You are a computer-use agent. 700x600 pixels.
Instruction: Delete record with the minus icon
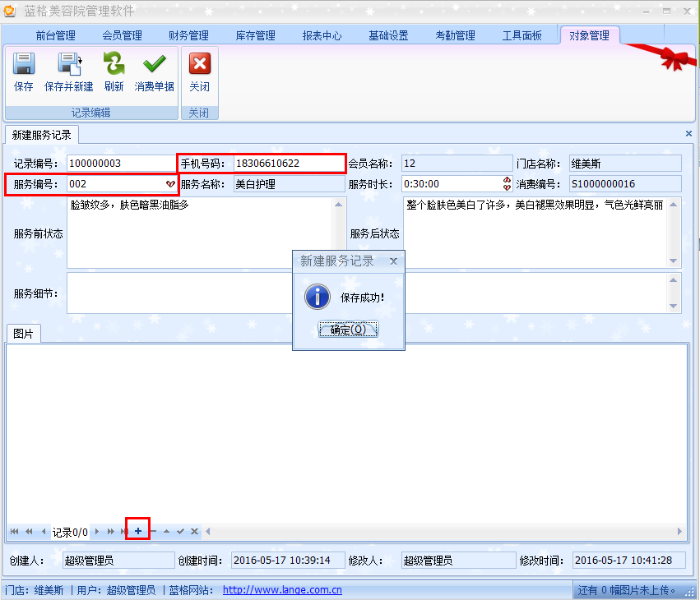(153, 531)
